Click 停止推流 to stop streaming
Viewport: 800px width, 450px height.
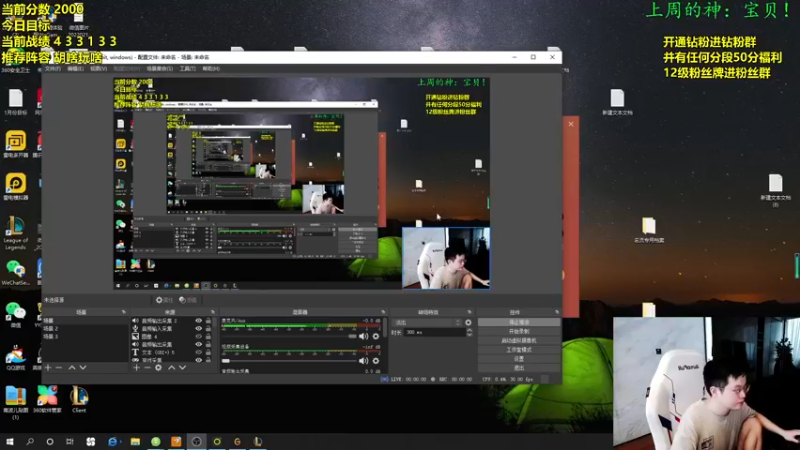[x=519, y=322]
